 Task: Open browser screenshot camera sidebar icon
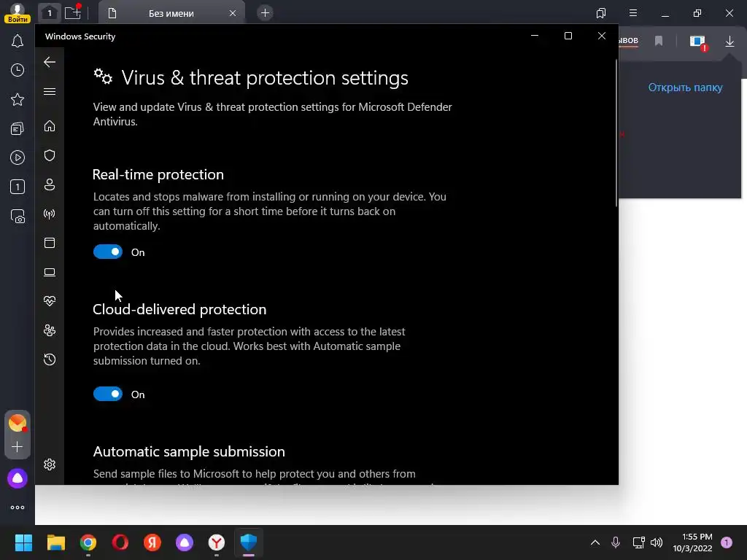(x=18, y=216)
